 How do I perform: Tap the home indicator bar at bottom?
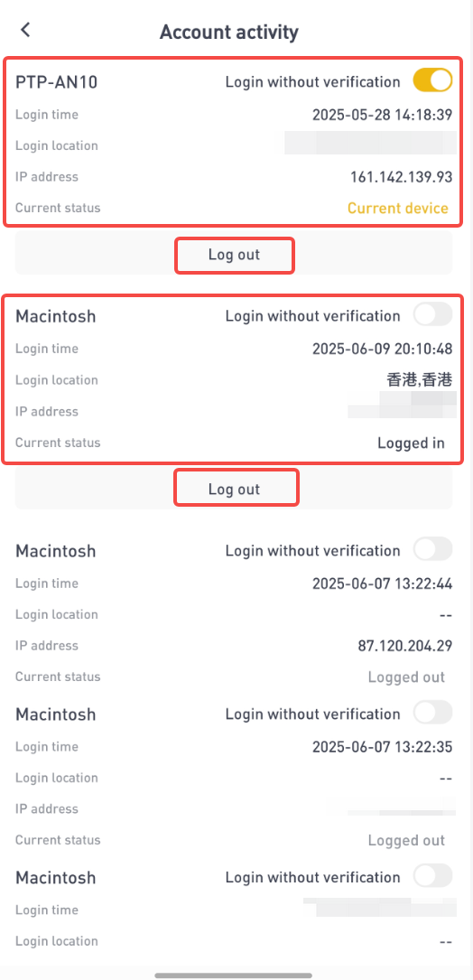234,975
